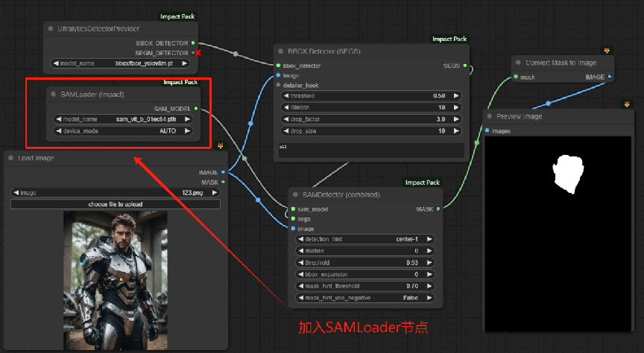644x353 pixels.
Task: Collapse the Preview Image node dot
Action: 490,117
